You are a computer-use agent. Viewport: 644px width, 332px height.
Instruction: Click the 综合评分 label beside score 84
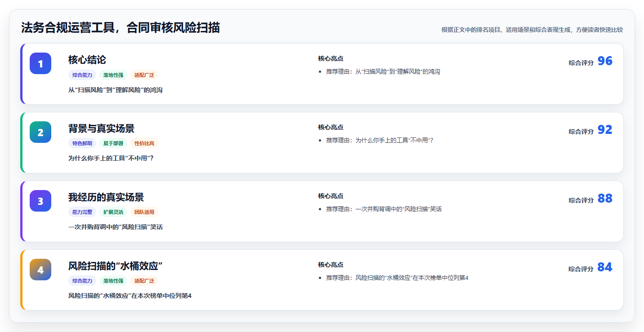[581, 269]
